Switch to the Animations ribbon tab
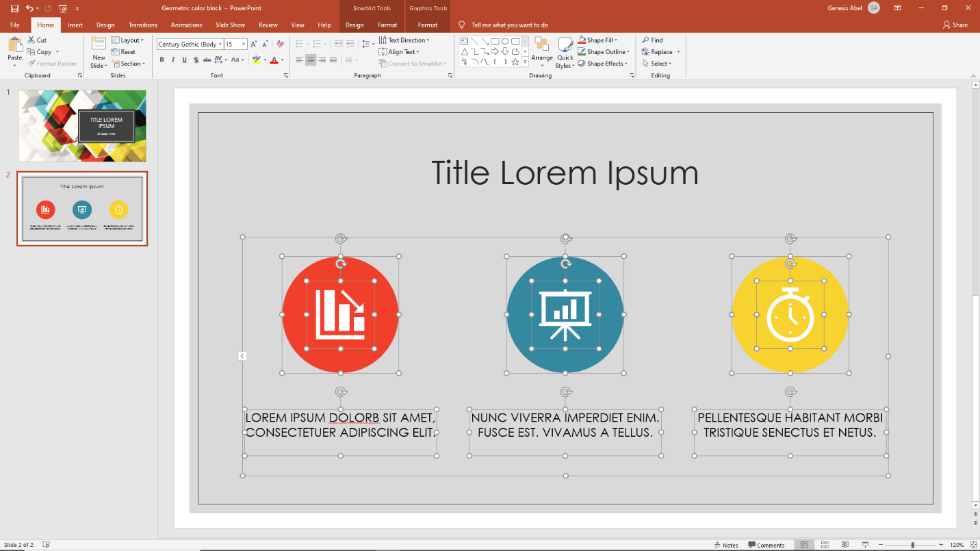This screenshot has width=980, height=551. tap(187, 25)
